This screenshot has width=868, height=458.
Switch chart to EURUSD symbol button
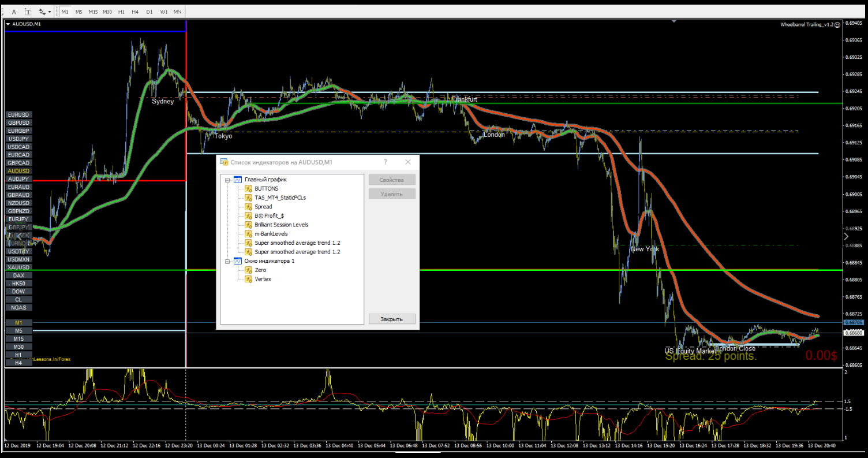pos(18,115)
